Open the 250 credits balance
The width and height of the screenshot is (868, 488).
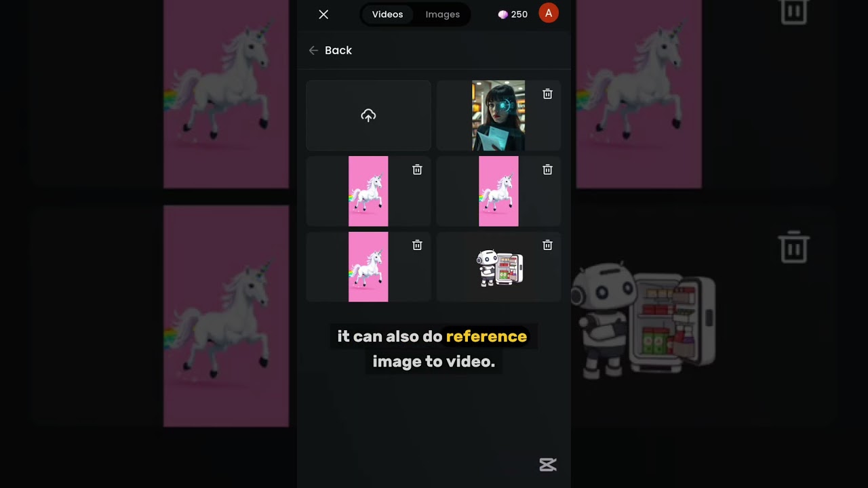coord(513,14)
